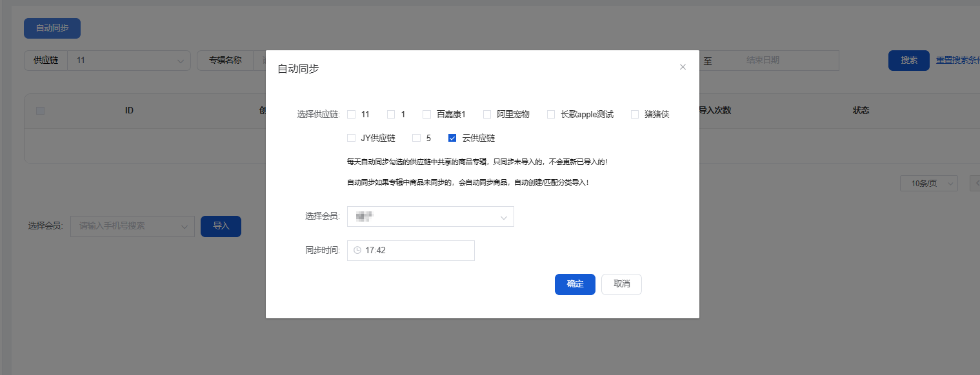Tick the checkbox labeled 5
The width and height of the screenshot is (980, 375).
pos(416,138)
